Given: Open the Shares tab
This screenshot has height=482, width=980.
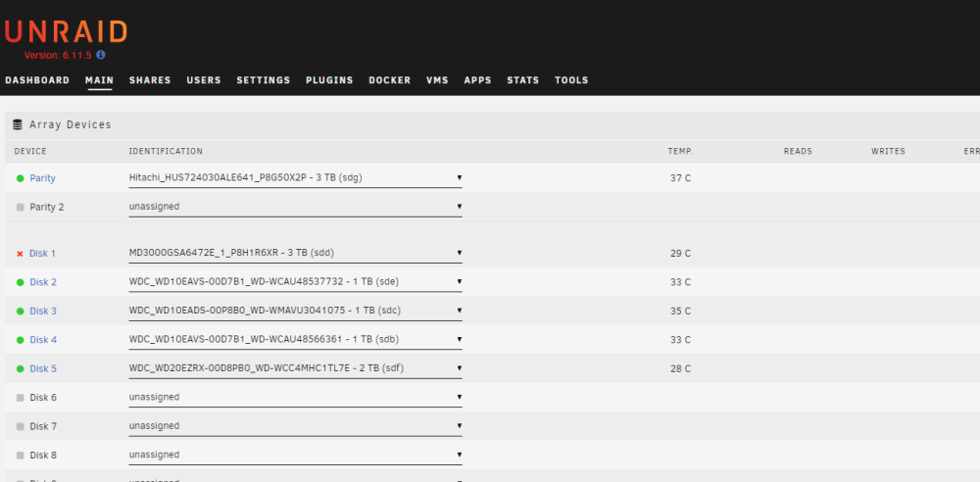Looking at the screenshot, I should click(150, 80).
